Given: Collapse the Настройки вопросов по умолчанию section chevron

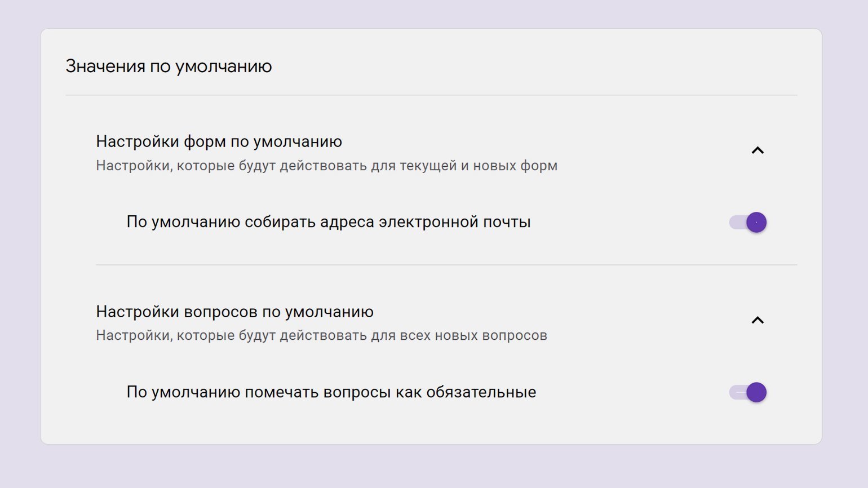Looking at the screenshot, I should click(x=758, y=320).
